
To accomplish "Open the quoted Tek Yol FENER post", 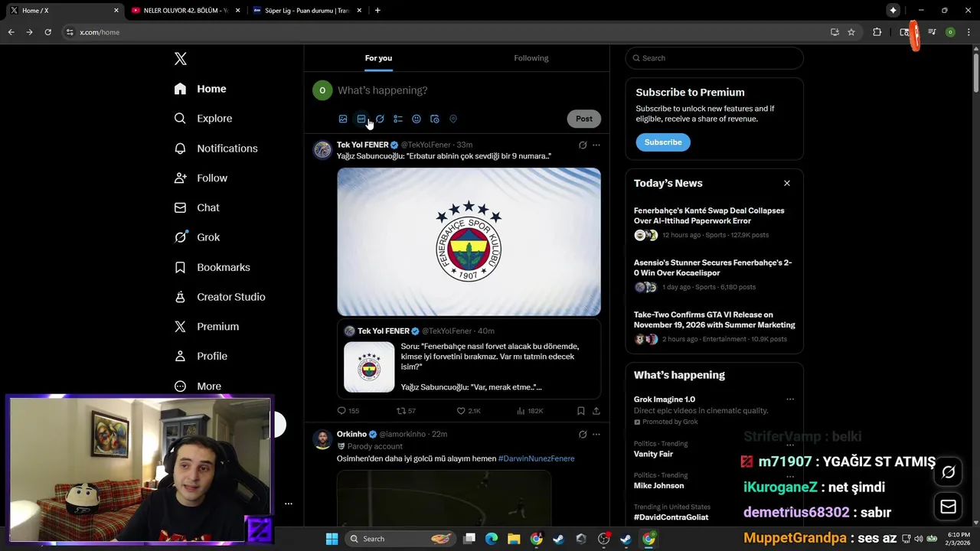I will [x=469, y=359].
